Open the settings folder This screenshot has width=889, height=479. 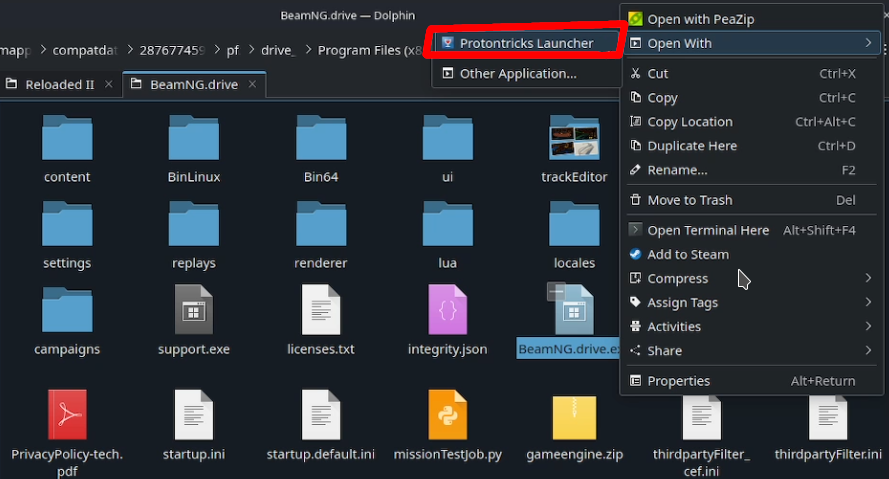click(67, 224)
